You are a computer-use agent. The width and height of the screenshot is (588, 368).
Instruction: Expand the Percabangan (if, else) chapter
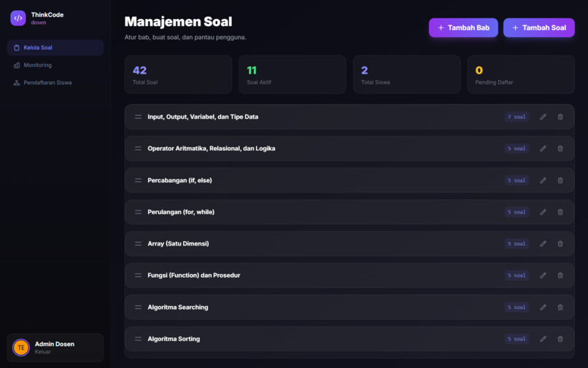349,180
